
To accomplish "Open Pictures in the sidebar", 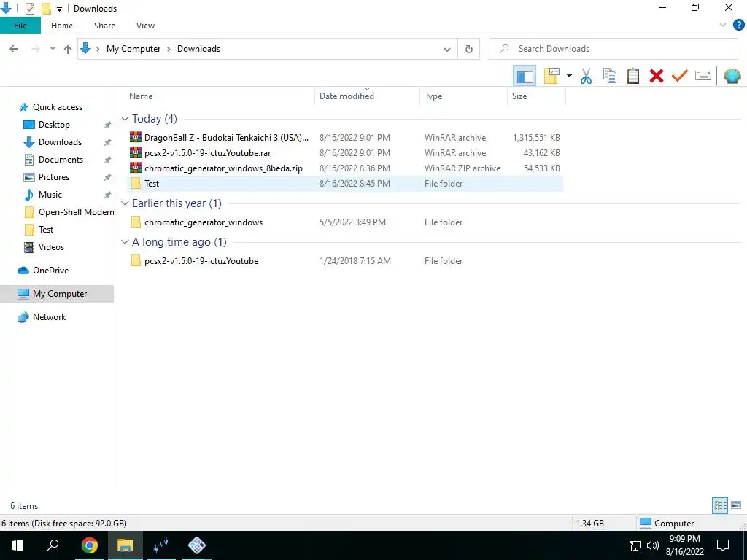I will (x=54, y=177).
